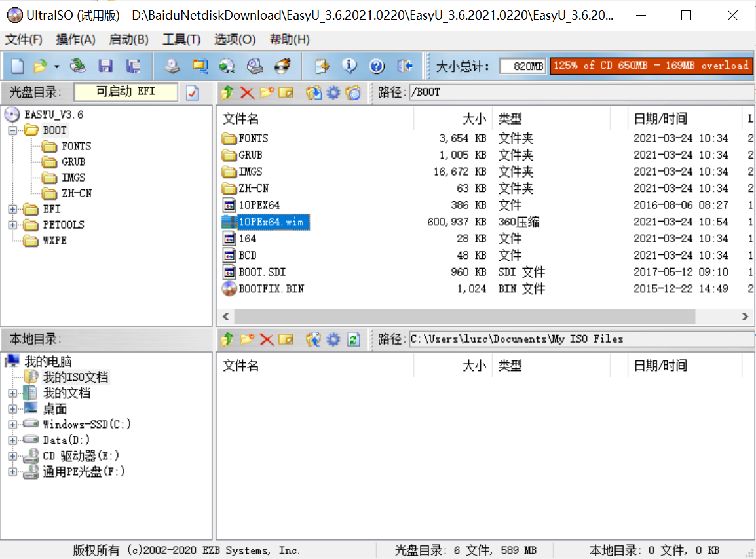Click the red 169MB overload capacity bar
The width and height of the screenshot is (756, 559).
(651, 66)
